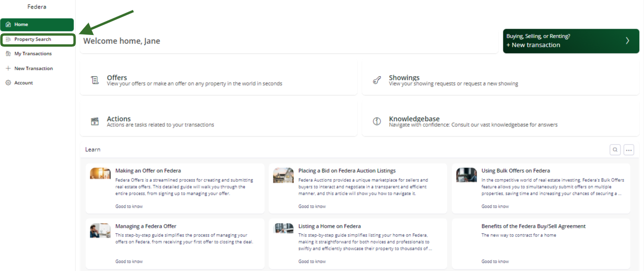
Task: Click Good to know under Making an Offer
Action: [x=129, y=206]
